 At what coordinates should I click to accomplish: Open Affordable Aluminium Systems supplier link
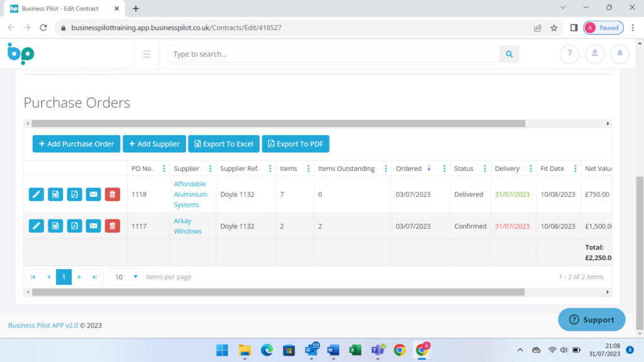[x=191, y=194]
